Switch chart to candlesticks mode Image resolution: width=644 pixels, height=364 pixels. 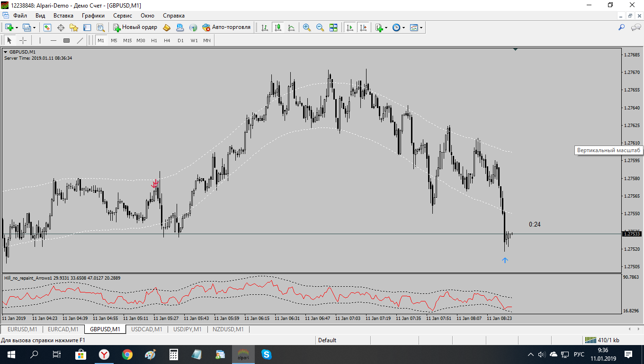[278, 27]
